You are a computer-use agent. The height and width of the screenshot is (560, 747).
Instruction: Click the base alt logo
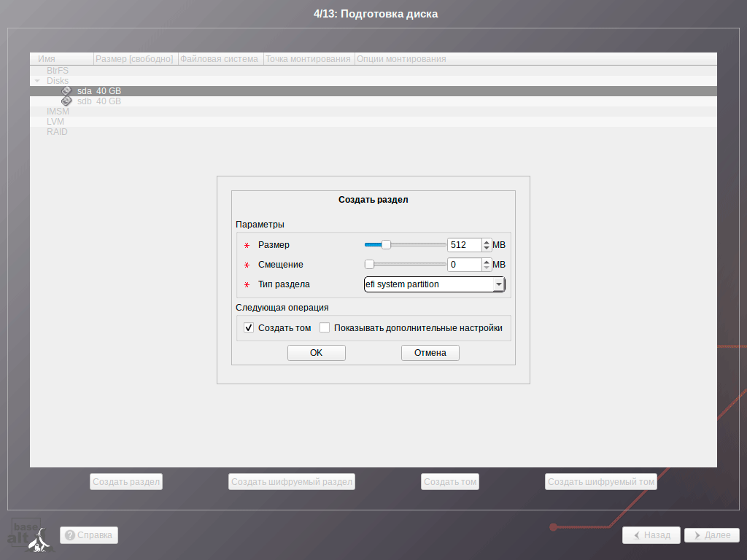(31, 535)
